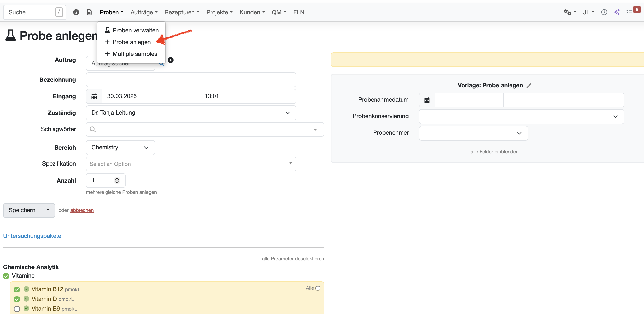Screen dimensions: 644x314
Task: Uncheck the Vitamin B12 checkbox
Action: coord(17,289)
